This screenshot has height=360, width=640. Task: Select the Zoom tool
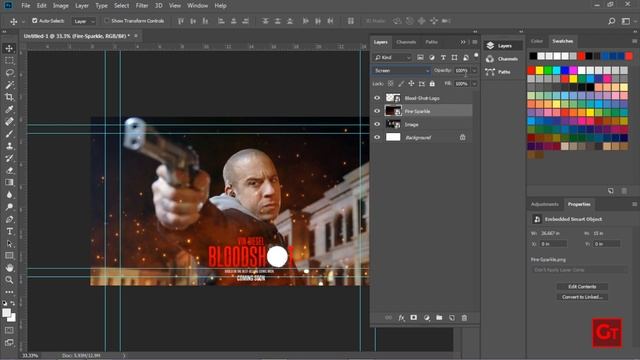[9, 280]
